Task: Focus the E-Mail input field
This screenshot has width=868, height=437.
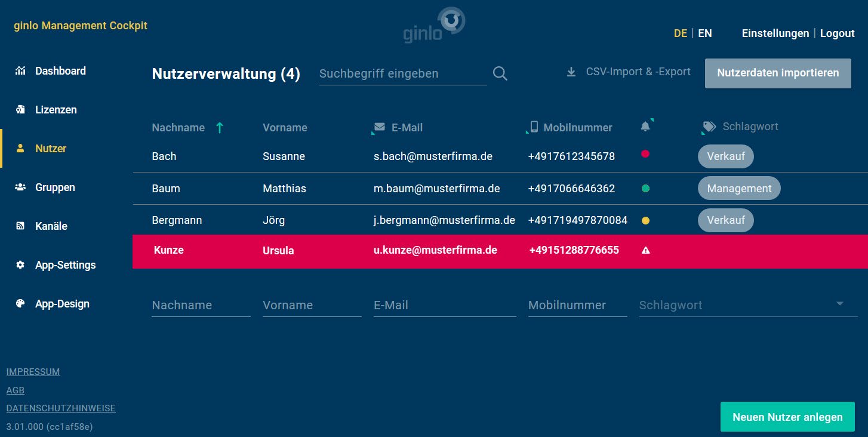Action: click(445, 305)
